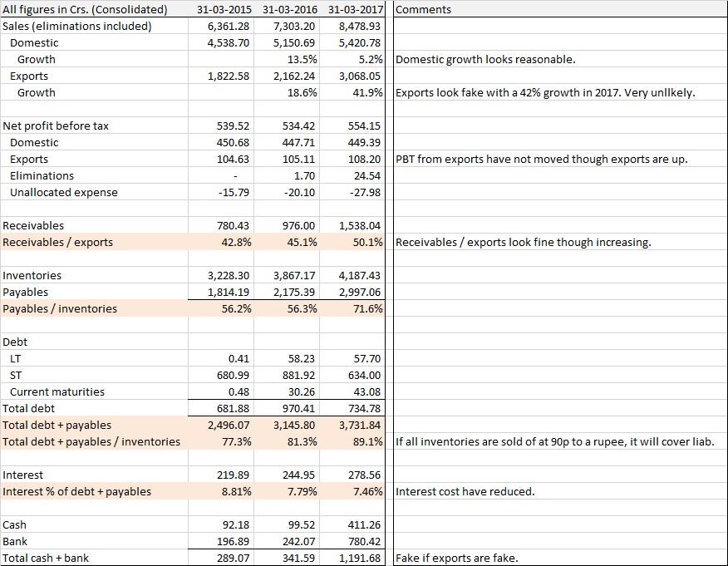The image size is (728, 566).
Task: Select the total cash + bank 1,191.68 cell
Action: click(x=359, y=558)
